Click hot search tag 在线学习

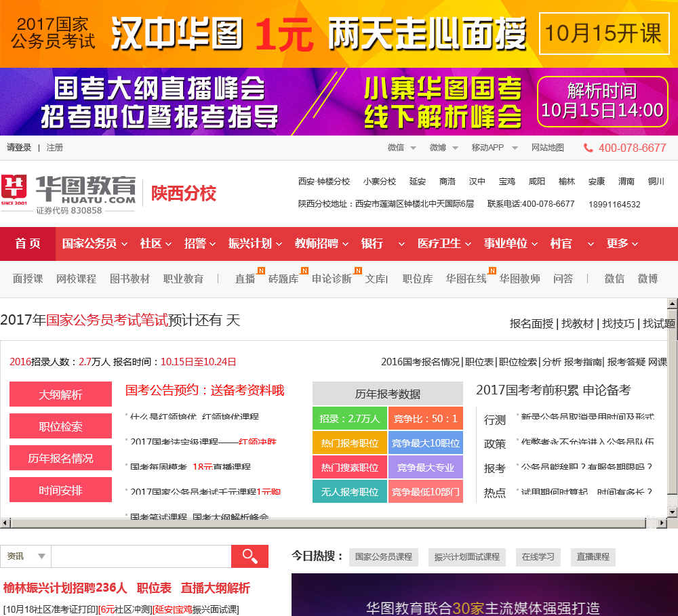point(538,557)
